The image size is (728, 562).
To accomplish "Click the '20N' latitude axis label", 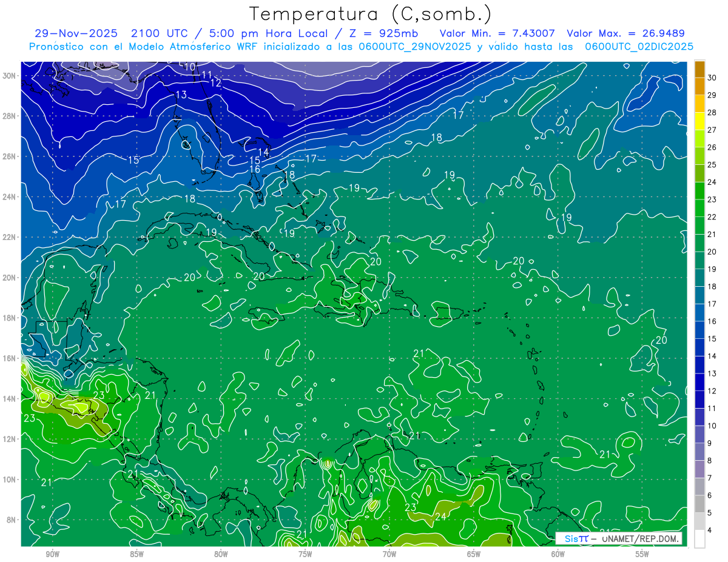I will coord(9,278).
